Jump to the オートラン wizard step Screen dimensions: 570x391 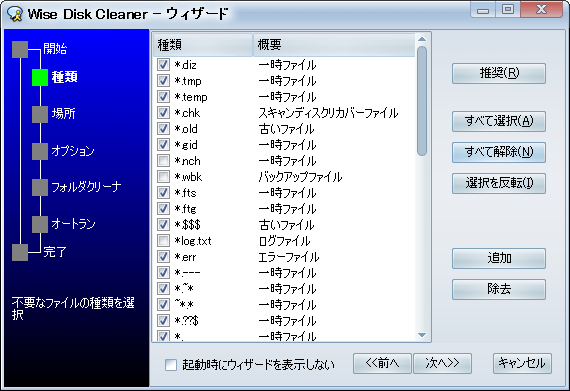pos(40,224)
